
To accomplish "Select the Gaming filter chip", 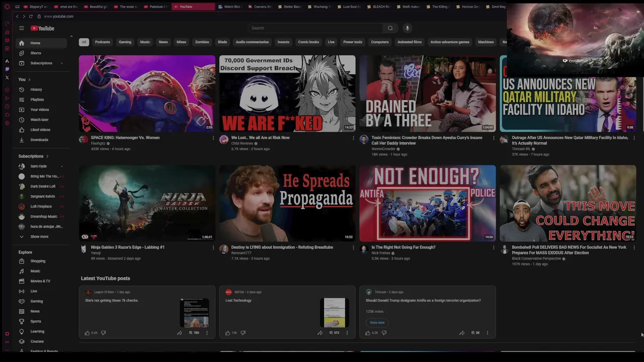I will coord(125,42).
